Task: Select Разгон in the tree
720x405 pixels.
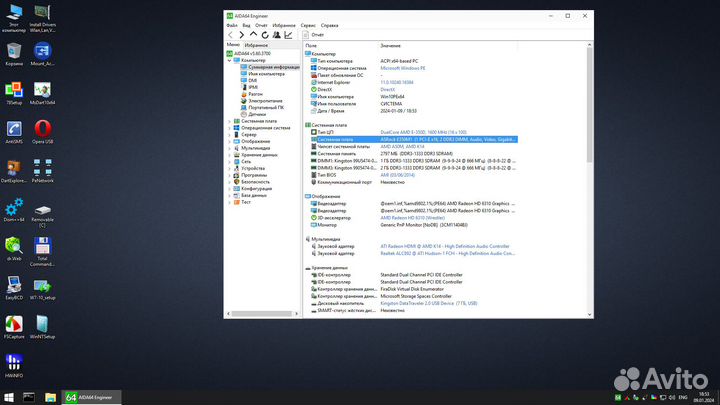Action: click(252, 94)
